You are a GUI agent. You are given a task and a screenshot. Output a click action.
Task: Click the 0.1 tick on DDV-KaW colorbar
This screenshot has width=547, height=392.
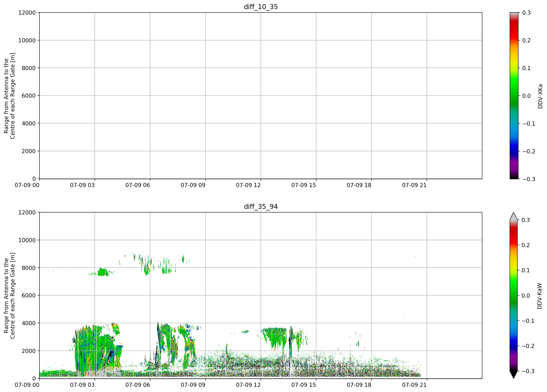[x=526, y=270]
